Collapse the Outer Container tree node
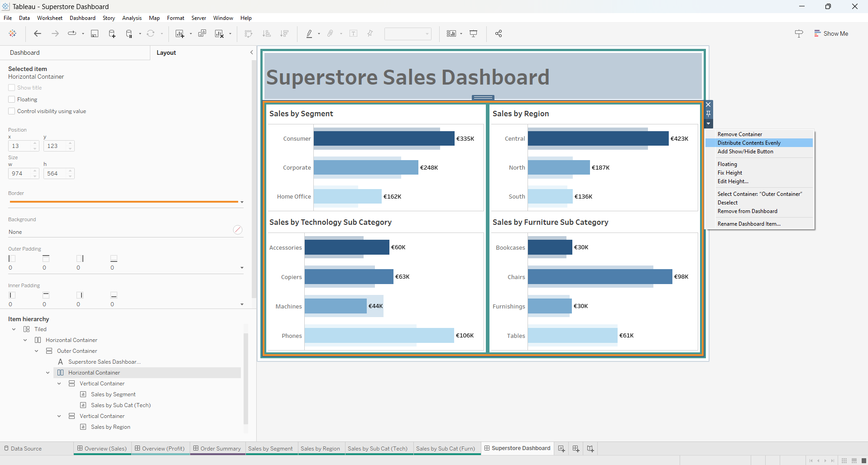 click(x=37, y=351)
